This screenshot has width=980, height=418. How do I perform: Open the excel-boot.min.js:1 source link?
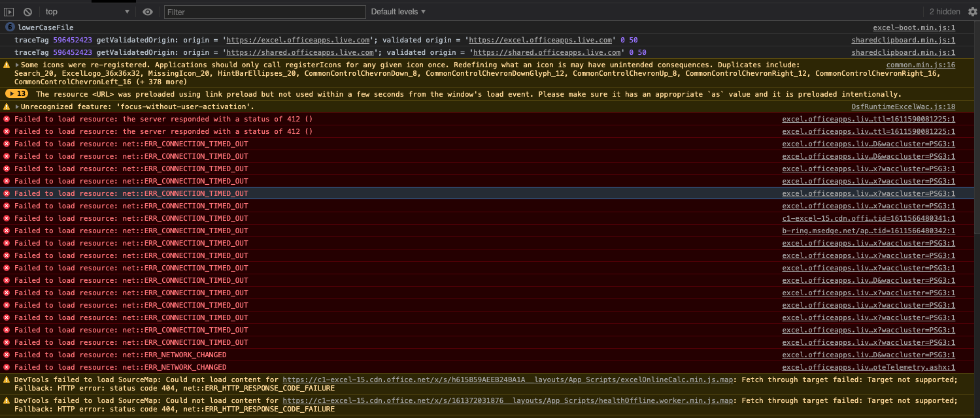pos(914,27)
